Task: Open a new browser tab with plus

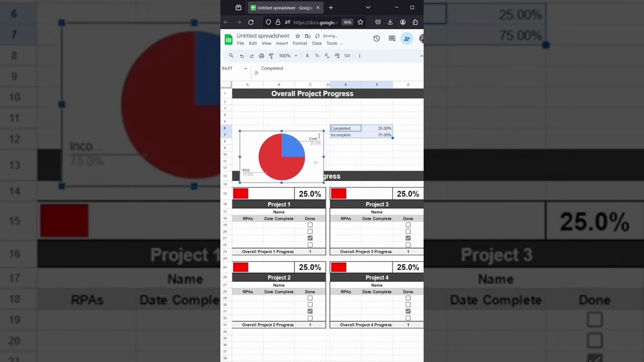Action: (331, 8)
